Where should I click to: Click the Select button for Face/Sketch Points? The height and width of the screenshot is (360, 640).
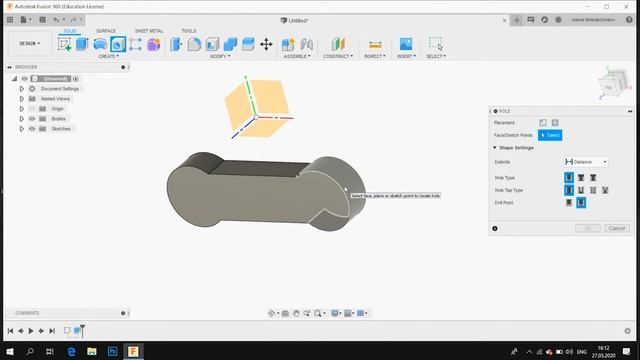[550, 135]
